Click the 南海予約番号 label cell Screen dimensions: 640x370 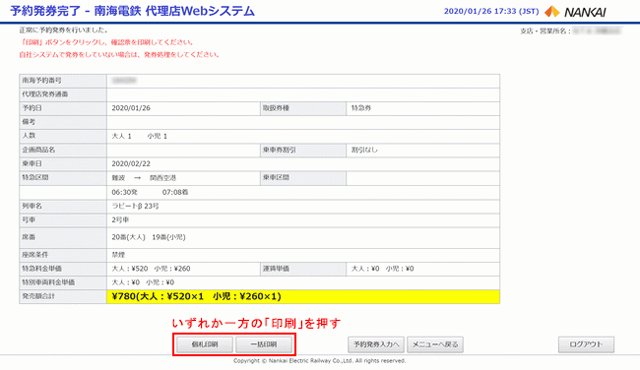point(63,81)
